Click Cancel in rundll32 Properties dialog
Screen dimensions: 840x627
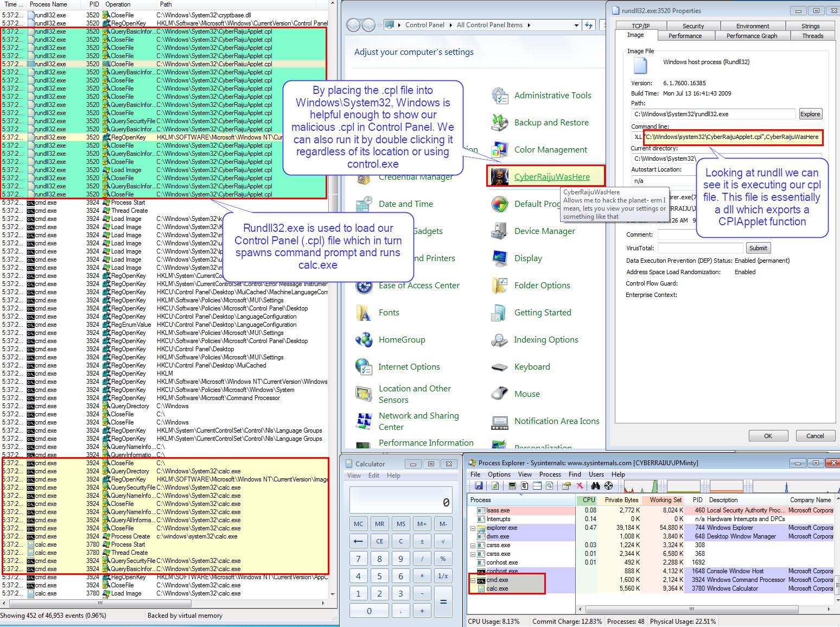click(x=815, y=436)
